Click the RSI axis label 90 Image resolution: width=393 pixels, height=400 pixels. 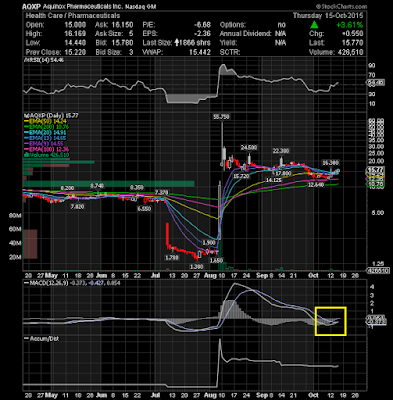(372, 66)
